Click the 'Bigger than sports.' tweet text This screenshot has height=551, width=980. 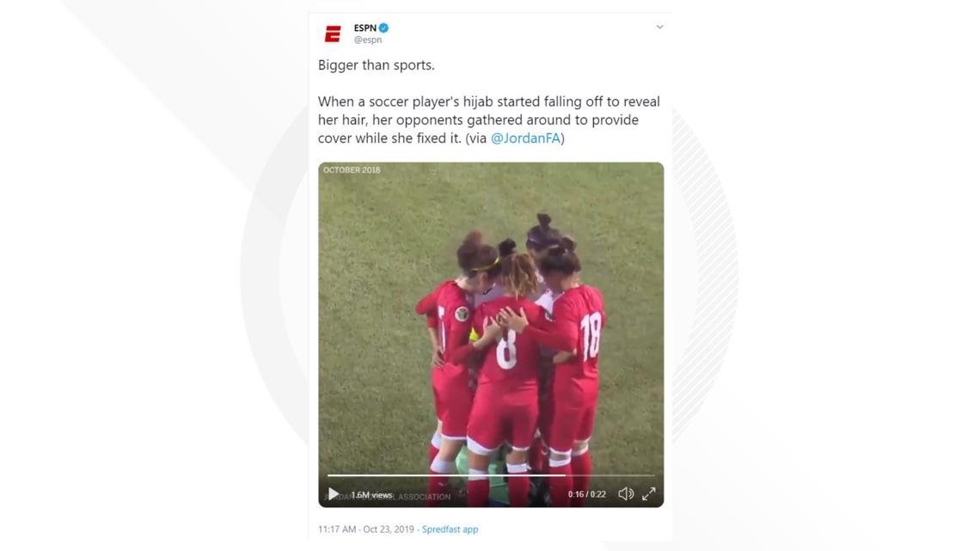click(x=377, y=65)
